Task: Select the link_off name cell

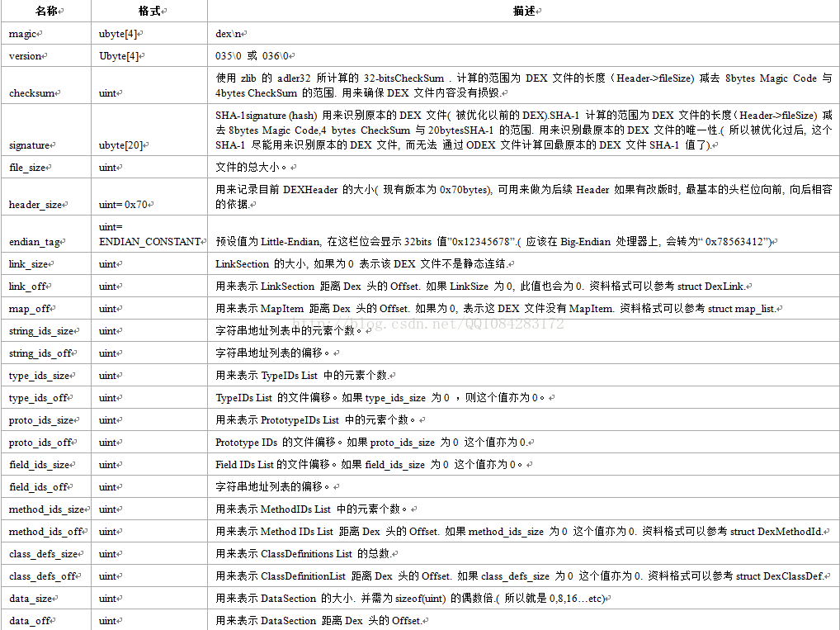Action: (46, 287)
